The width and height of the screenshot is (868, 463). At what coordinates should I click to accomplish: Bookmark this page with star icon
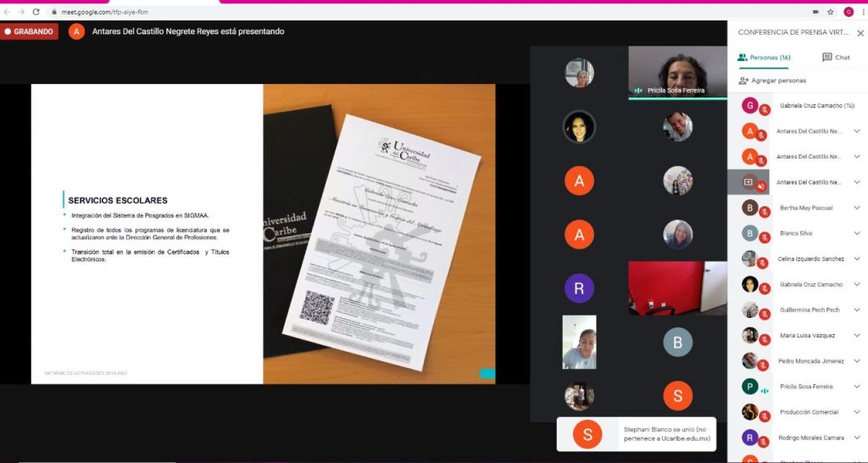click(829, 12)
